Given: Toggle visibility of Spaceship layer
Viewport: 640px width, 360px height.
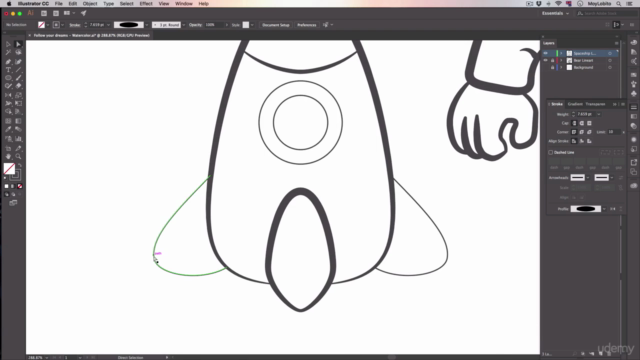Looking at the screenshot, I should pos(545,53).
